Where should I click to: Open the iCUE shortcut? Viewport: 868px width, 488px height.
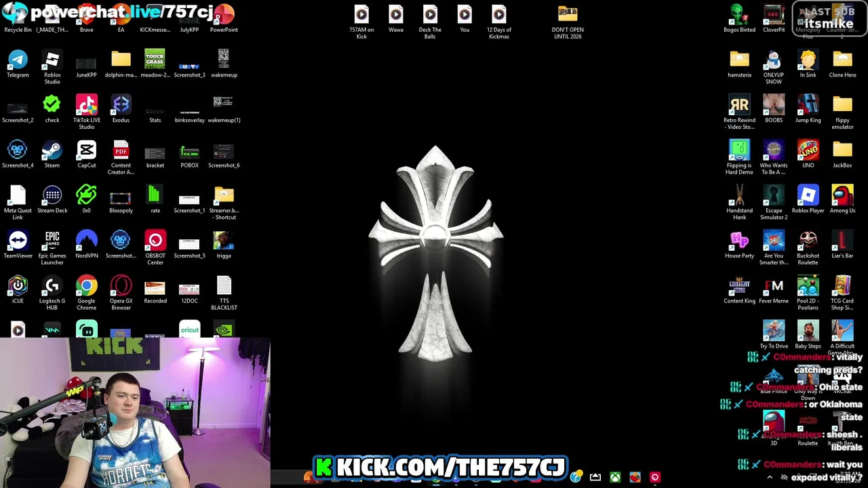(x=18, y=289)
